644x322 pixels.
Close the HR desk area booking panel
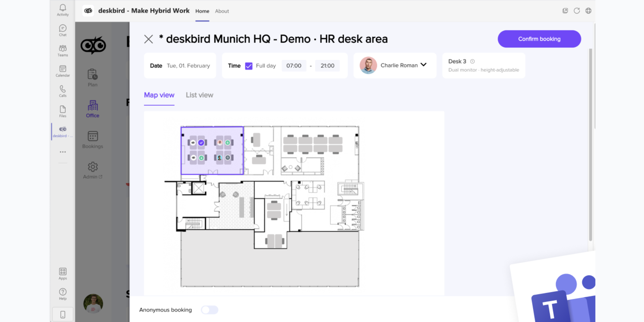148,39
